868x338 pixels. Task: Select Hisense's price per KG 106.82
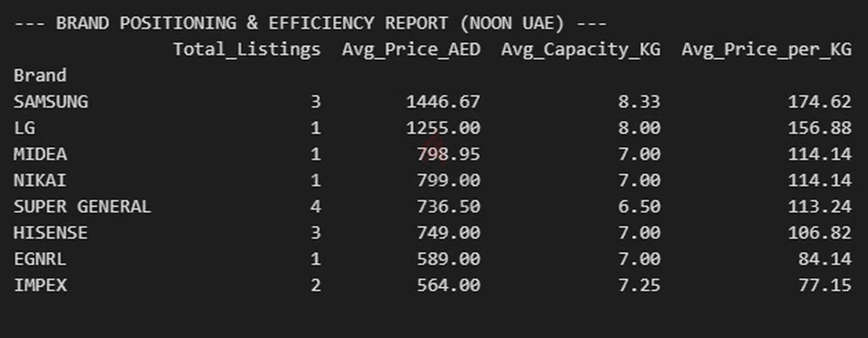[x=819, y=233]
